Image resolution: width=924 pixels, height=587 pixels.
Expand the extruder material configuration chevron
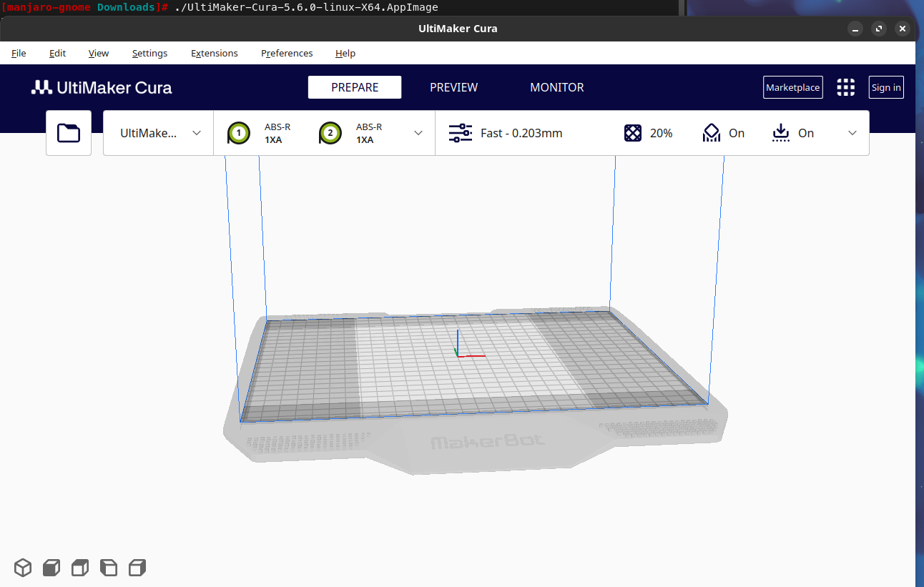pos(418,133)
